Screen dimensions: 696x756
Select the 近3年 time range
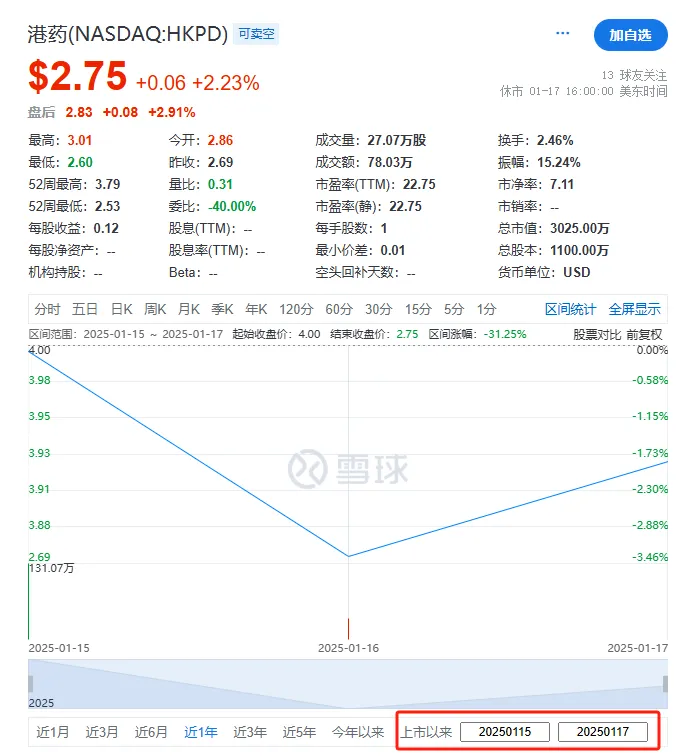pyautogui.click(x=250, y=732)
